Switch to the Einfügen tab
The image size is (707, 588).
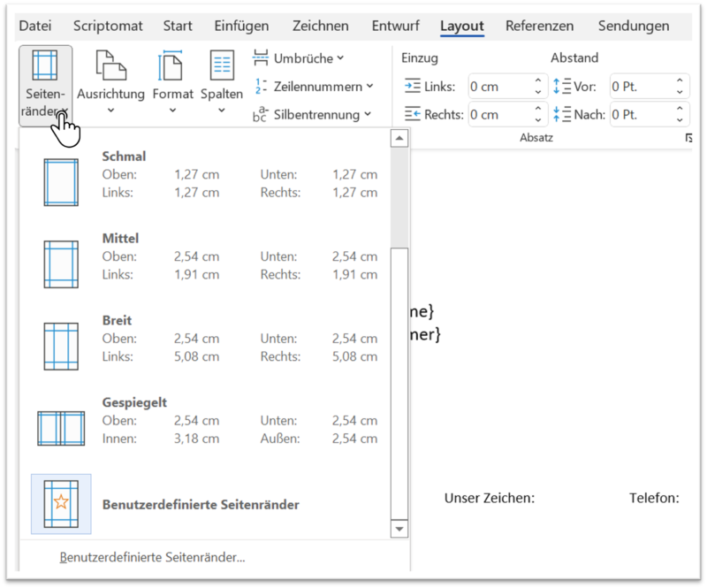pyautogui.click(x=241, y=26)
